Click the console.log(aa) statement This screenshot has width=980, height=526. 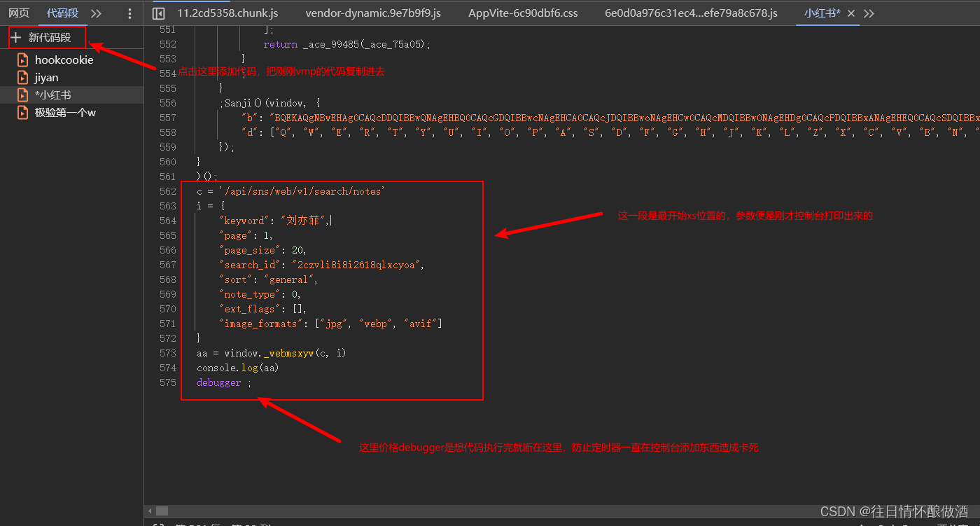(x=237, y=368)
